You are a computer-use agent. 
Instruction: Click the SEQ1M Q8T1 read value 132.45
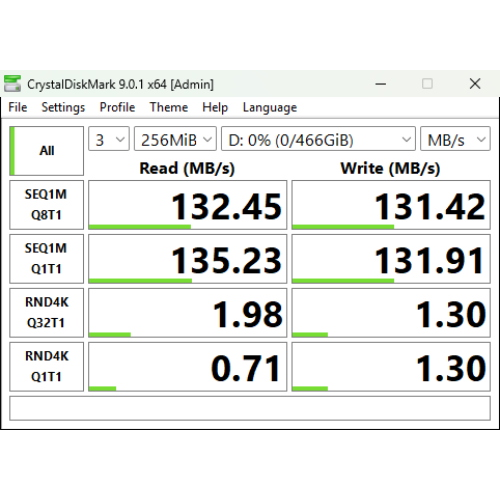pos(188,205)
